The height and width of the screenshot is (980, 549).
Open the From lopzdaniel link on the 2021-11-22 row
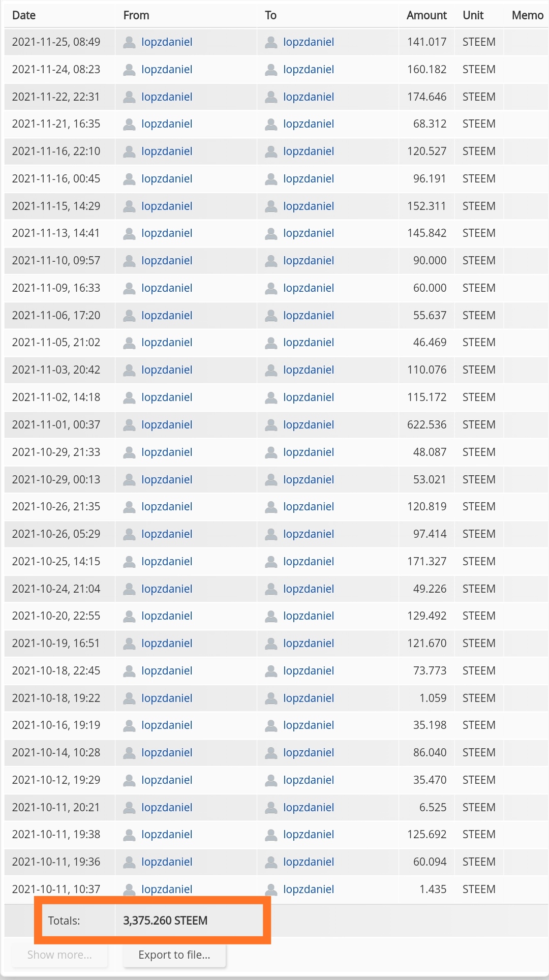[x=167, y=97]
